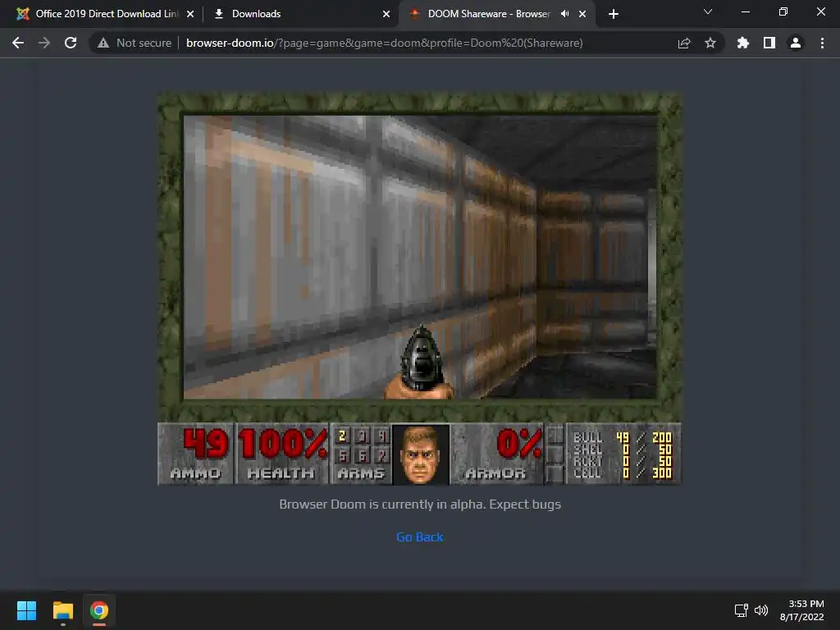Close the Downloads tab
The width and height of the screenshot is (840, 630).
tap(386, 14)
